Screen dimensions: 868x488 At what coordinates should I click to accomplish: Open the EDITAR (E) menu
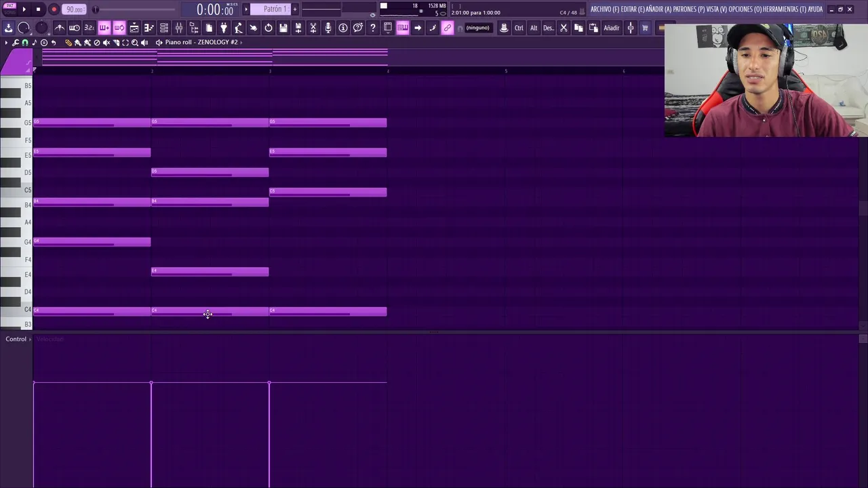point(633,9)
